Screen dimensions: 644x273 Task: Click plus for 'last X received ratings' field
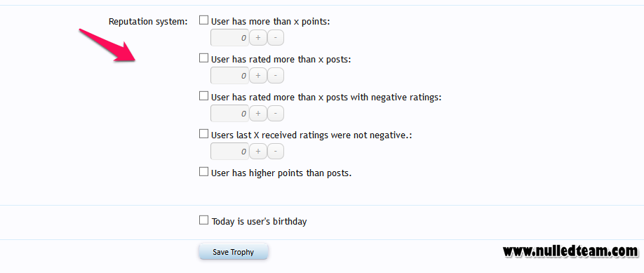(258, 152)
